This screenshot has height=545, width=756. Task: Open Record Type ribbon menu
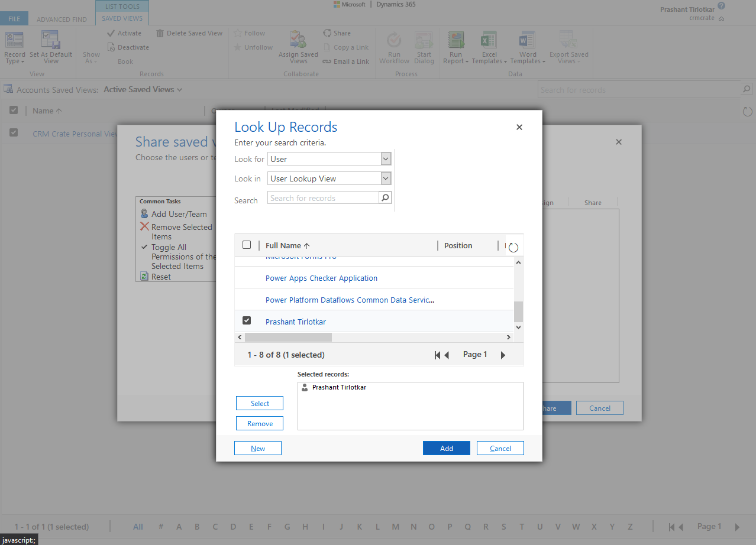point(15,48)
